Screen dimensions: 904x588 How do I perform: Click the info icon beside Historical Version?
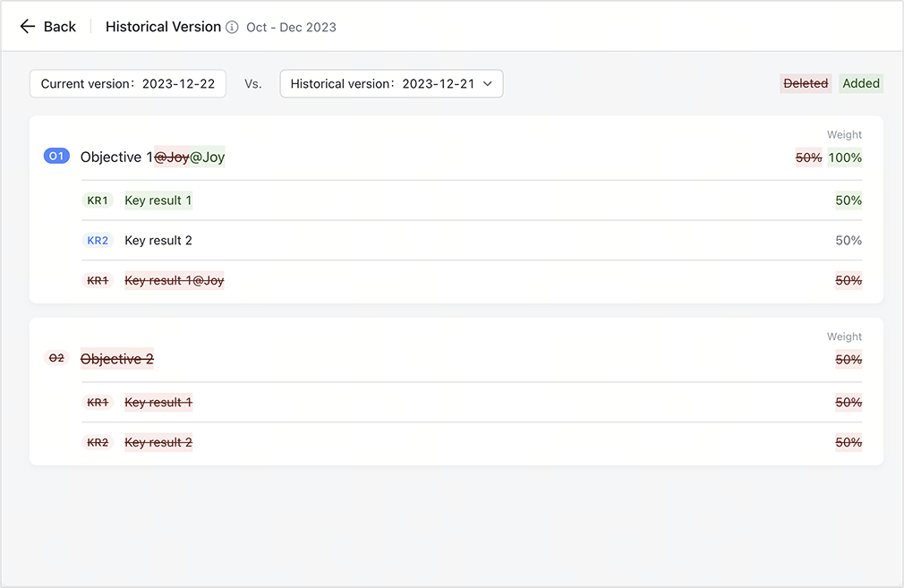(232, 27)
